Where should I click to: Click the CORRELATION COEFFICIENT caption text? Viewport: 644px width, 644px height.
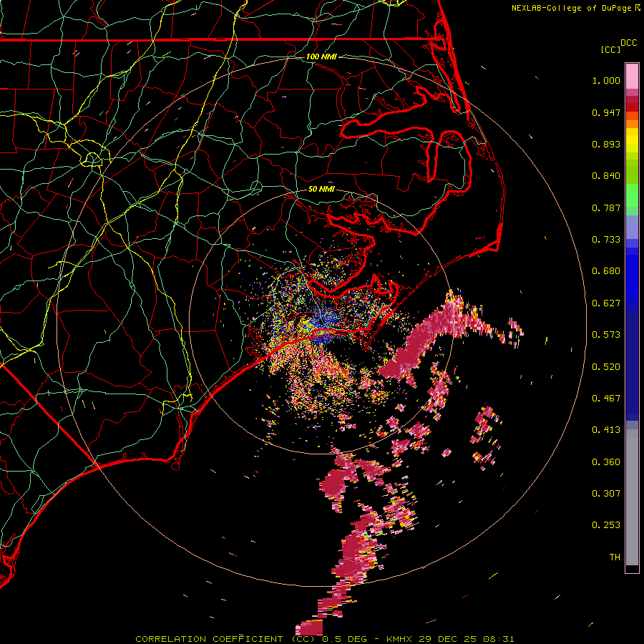click(209, 639)
